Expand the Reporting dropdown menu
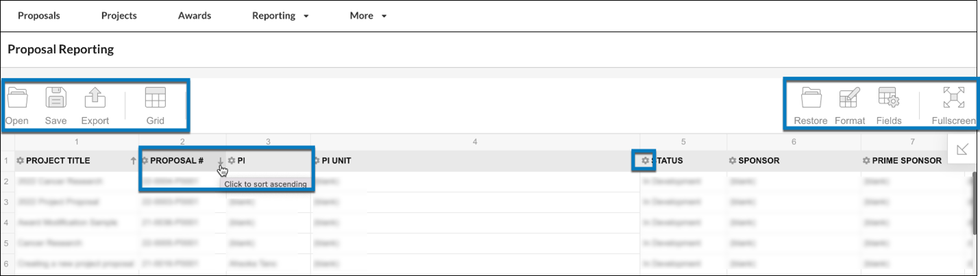Screen dimensions: 980x276 pos(280,16)
